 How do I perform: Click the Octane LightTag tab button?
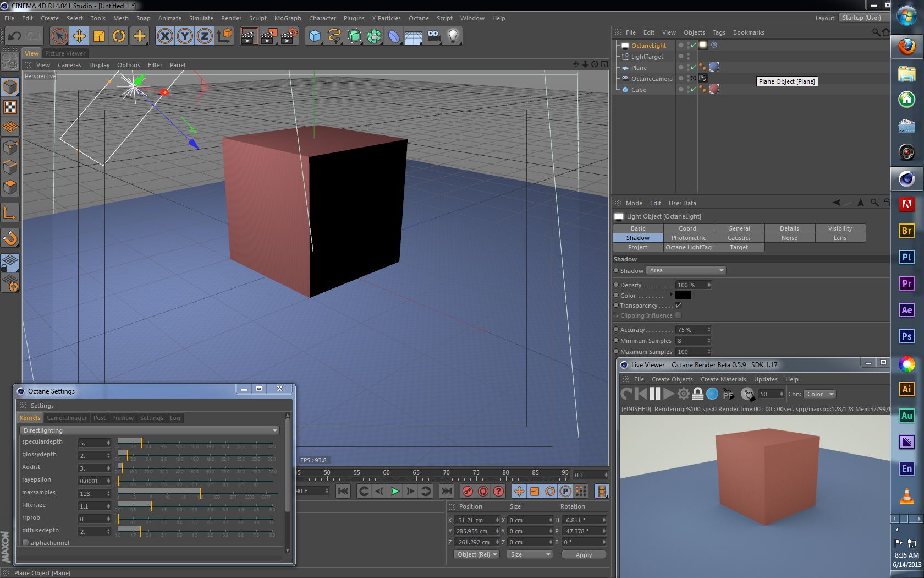[689, 247]
